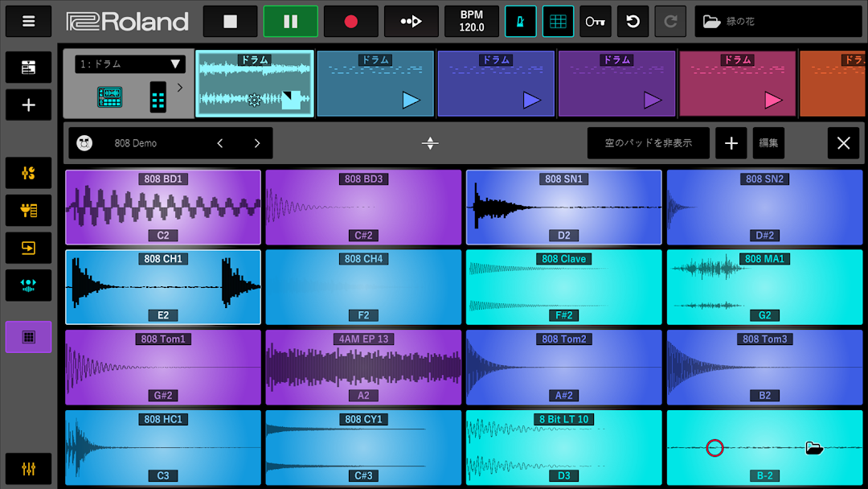Click the import arrow sidebar icon
868x489 pixels.
(28, 248)
